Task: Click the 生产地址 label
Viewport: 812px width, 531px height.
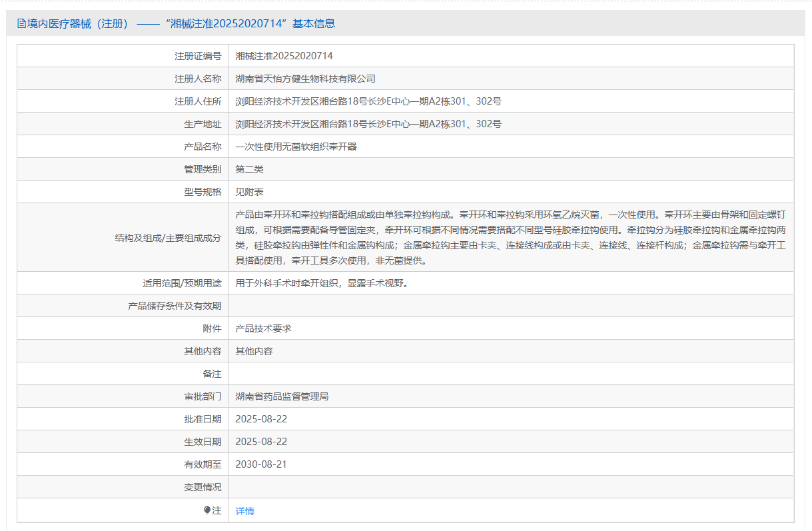Action: pos(203,124)
